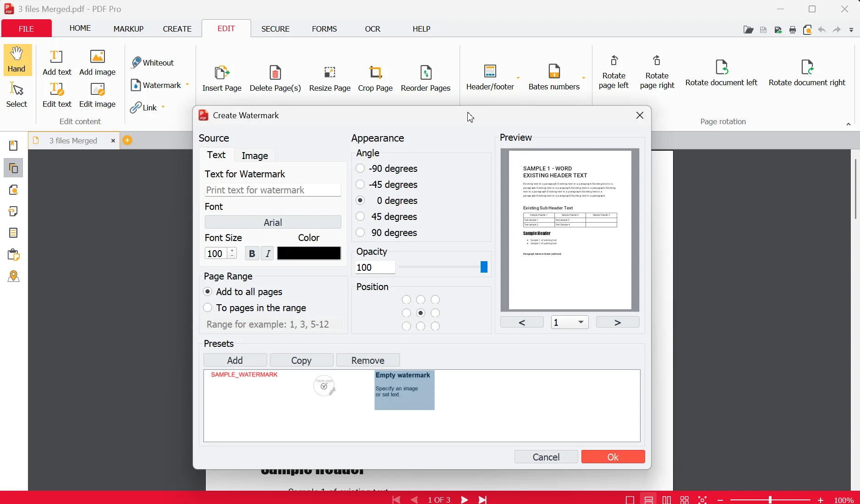The height and width of the screenshot is (504, 860).
Task: Open the MARKUP ribbon tab
Action: (129, 29)
